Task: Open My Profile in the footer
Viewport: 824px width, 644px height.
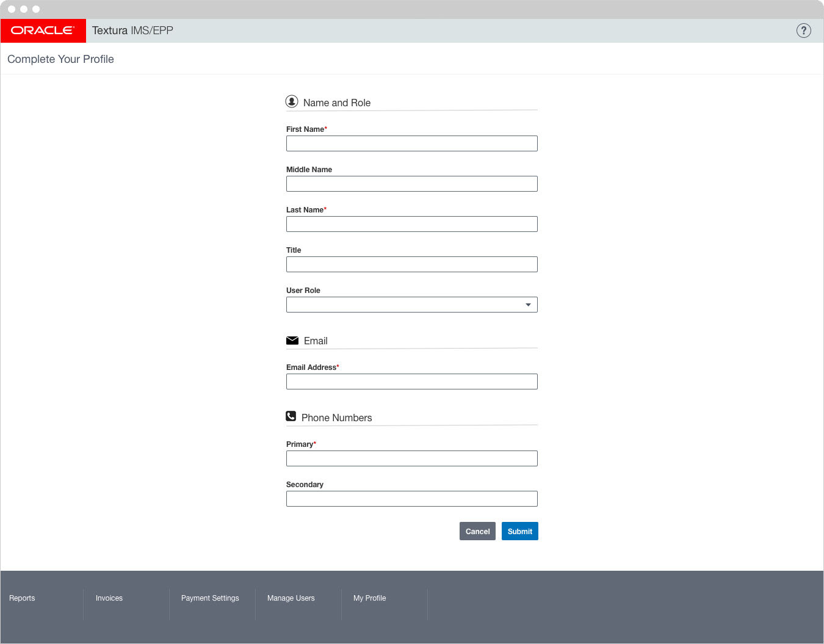Action: pos(370,598)
